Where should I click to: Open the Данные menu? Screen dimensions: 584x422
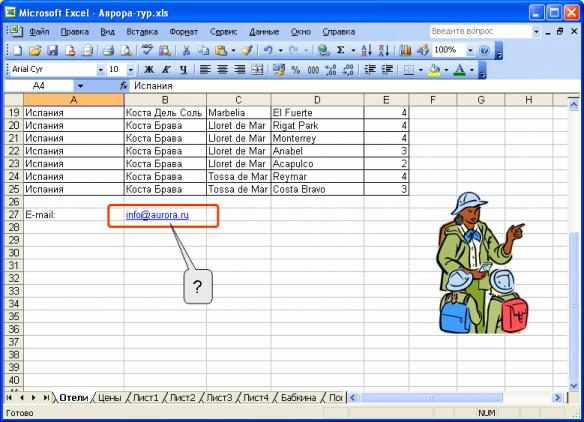tap(264, 32)
